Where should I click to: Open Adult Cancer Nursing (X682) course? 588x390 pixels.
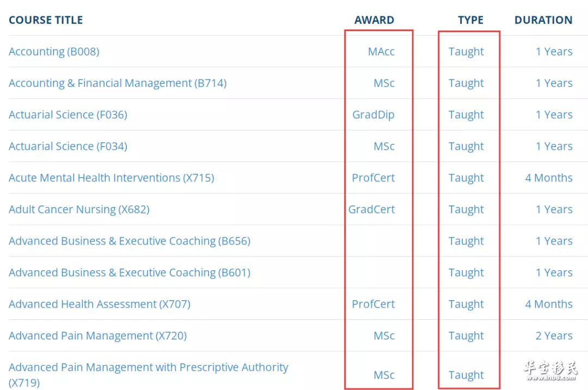pyautogui.click(x=79, y=209)
